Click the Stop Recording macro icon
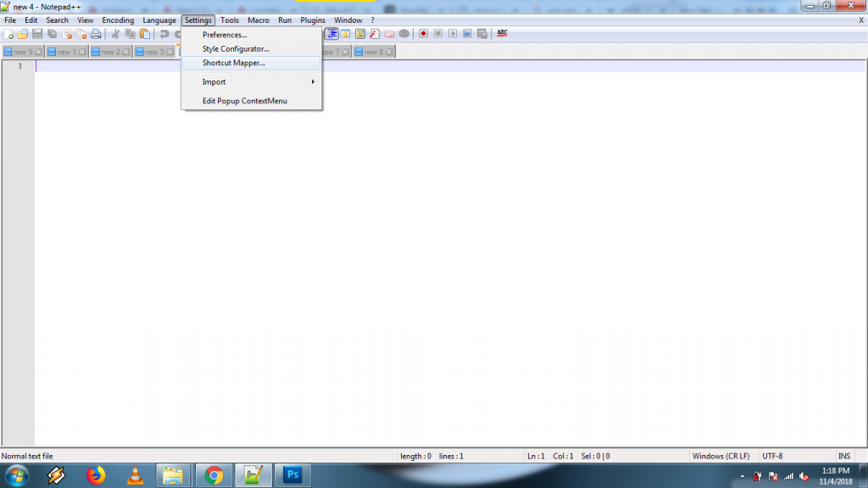868x488 pixels. click(438, 34)
